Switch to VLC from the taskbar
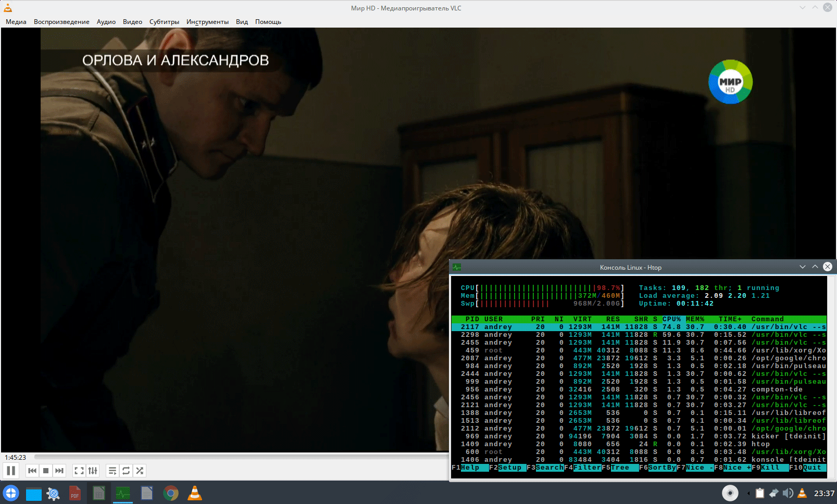 click(195, 493)
